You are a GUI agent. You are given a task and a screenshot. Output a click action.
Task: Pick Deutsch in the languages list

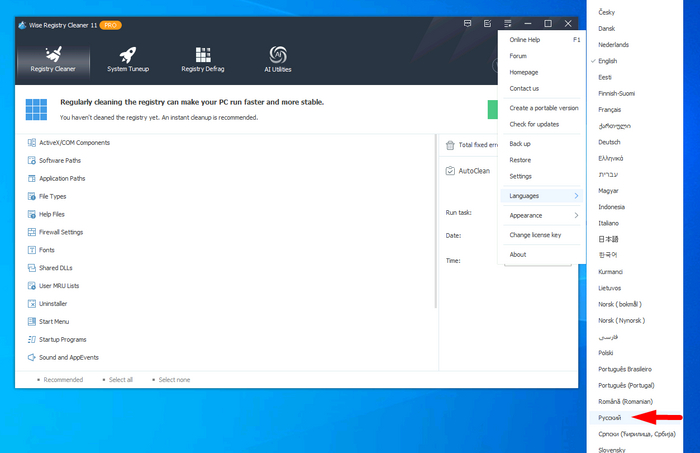tap(609, 142)
